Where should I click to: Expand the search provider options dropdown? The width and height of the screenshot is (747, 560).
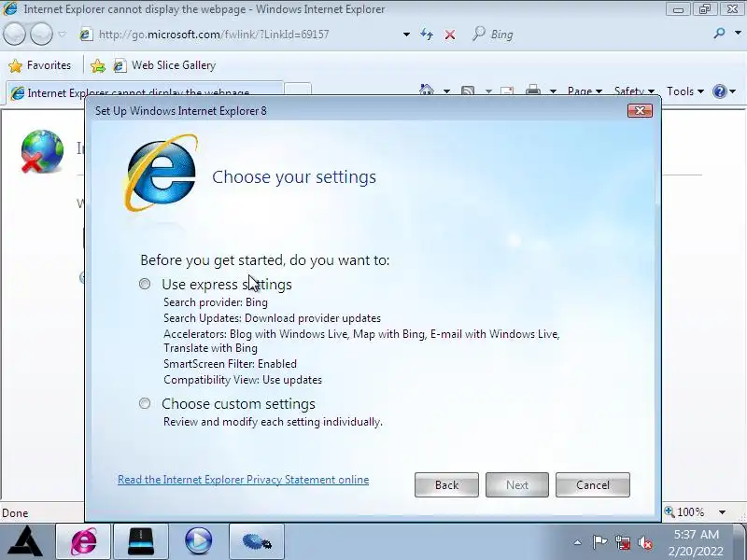point(738,34)
